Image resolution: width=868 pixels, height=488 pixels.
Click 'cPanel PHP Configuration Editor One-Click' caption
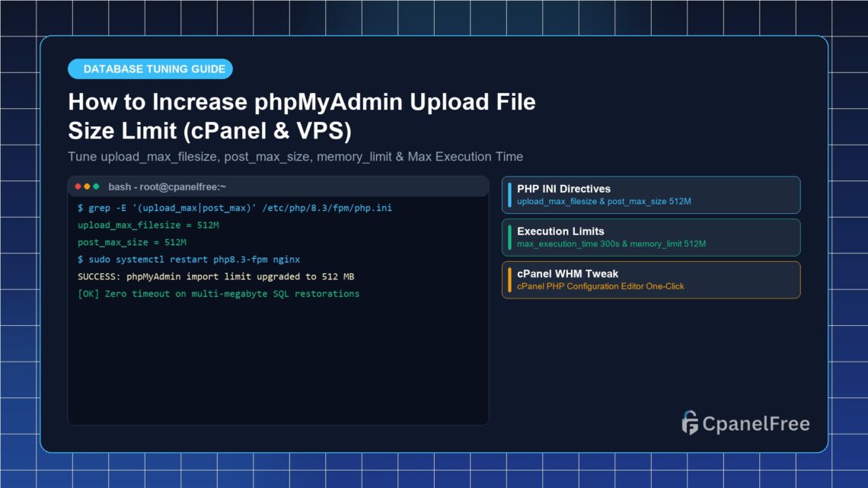coord(601,286)
